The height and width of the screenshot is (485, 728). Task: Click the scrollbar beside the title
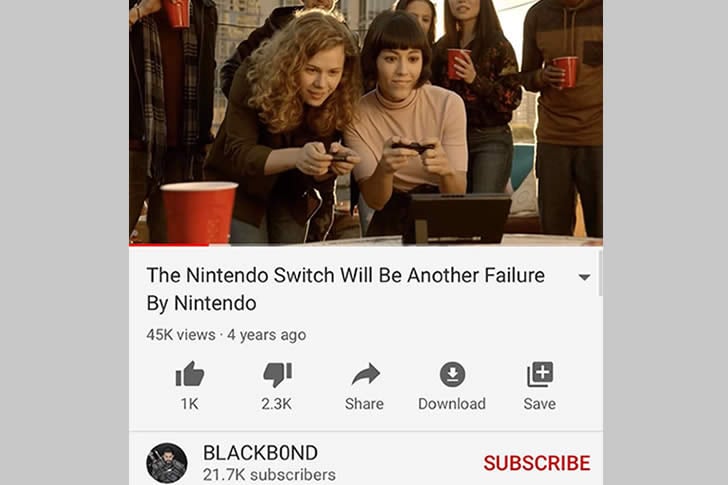(600, 272)
